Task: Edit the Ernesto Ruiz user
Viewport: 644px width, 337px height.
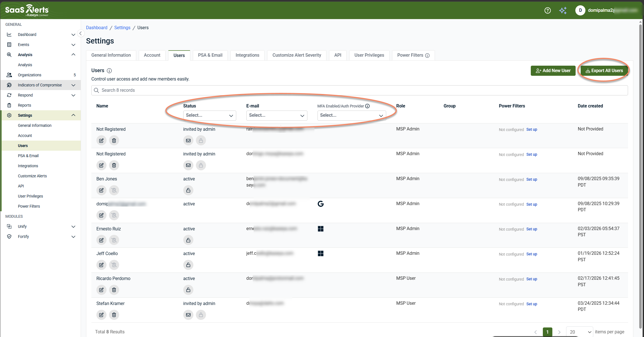Action: tap(101, 240)
